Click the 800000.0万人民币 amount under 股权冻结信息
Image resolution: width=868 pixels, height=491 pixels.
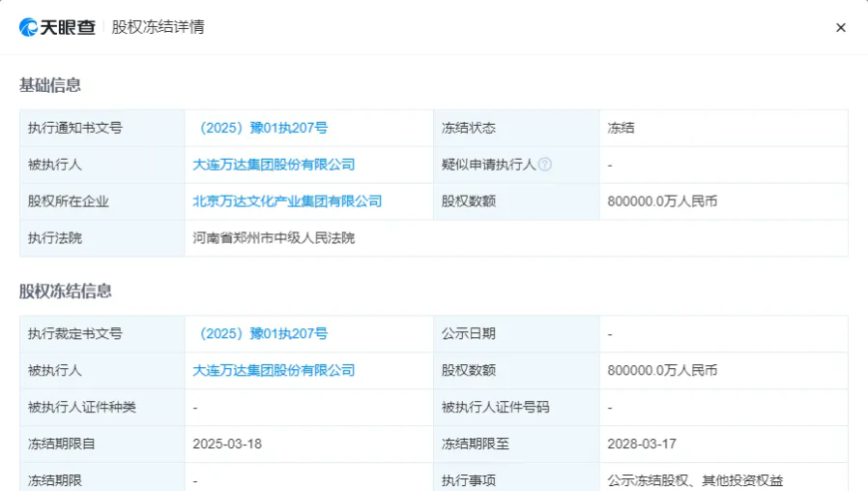pos(661,370)
